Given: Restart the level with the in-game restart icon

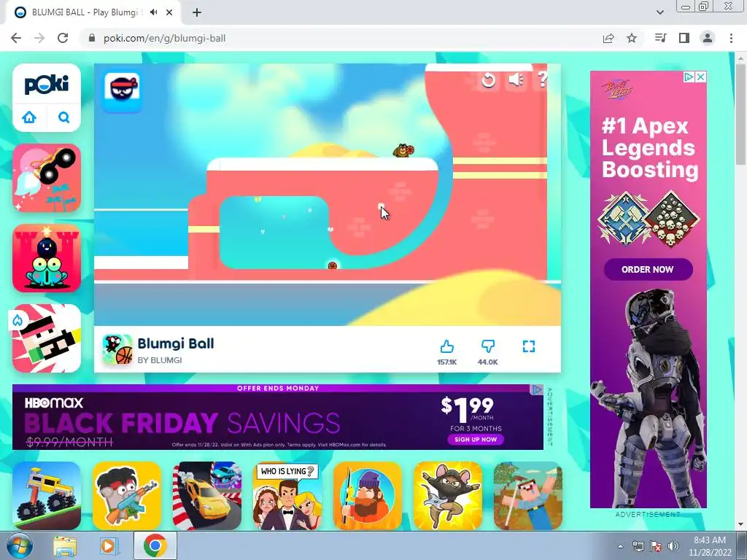Looking at the screenshot, I should pos(488,80).
